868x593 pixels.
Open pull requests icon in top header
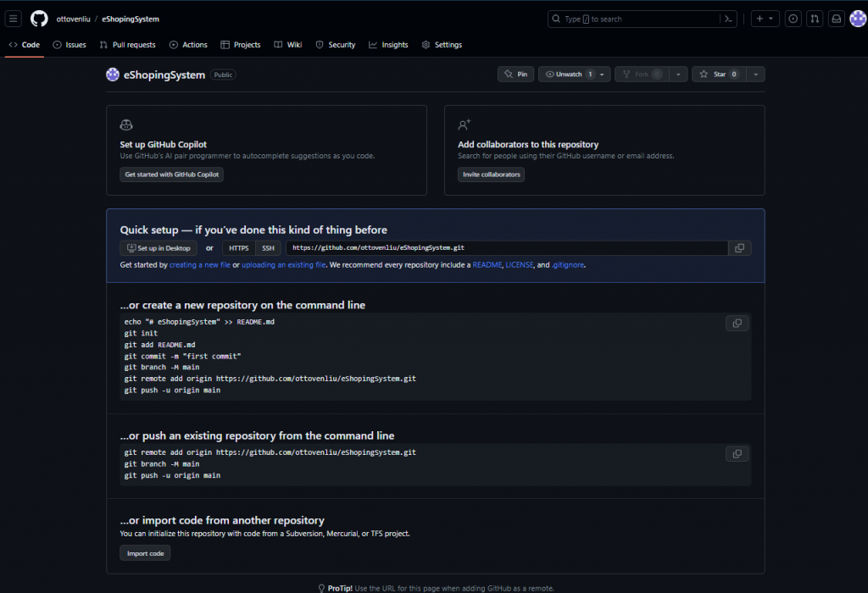pyautogui.click(x=815, y=19)
